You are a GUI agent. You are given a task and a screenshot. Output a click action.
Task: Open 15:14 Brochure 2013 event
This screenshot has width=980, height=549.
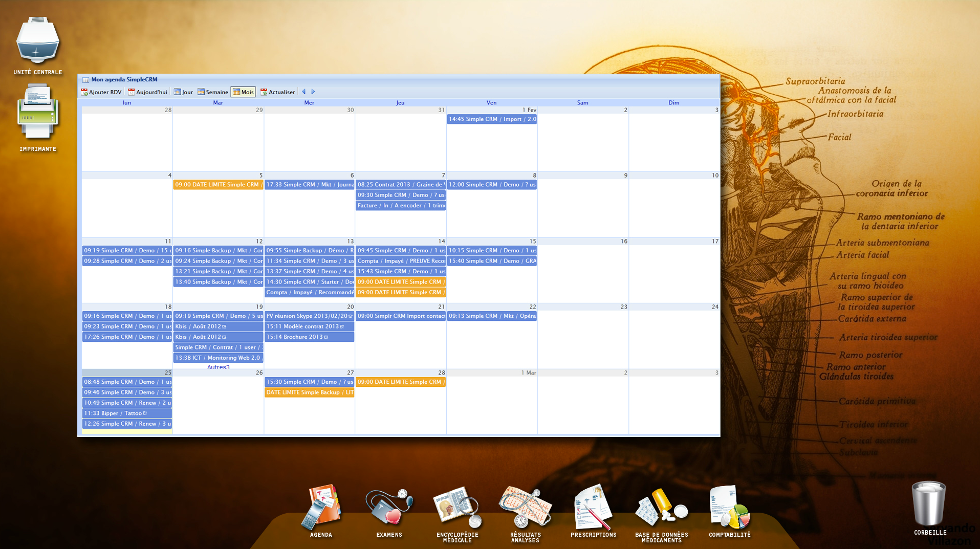(309, 337)
